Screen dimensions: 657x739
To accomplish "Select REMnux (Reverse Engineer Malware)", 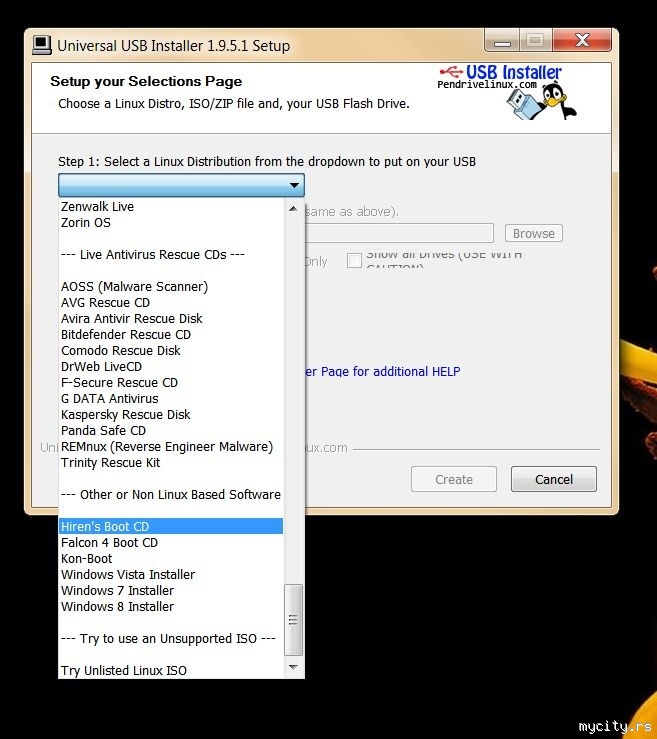I will click(x=171, y=447).
